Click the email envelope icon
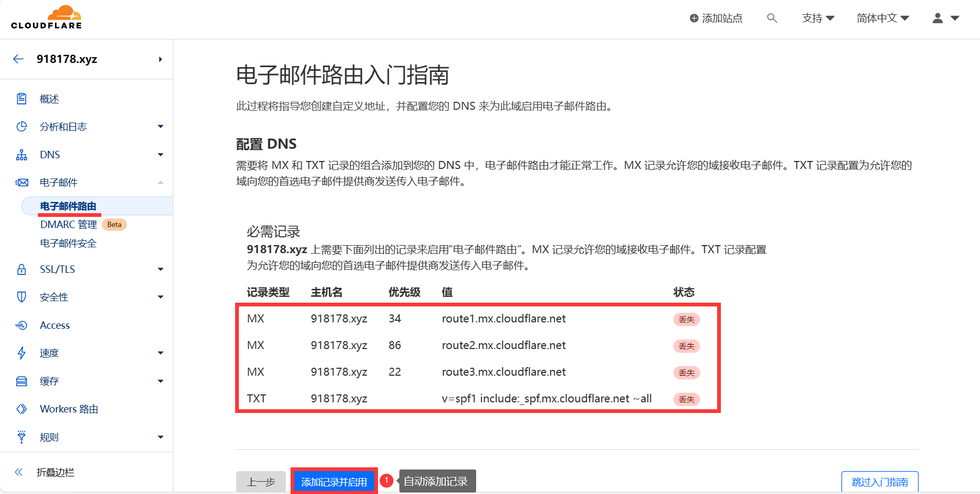 tap(21, 182)
